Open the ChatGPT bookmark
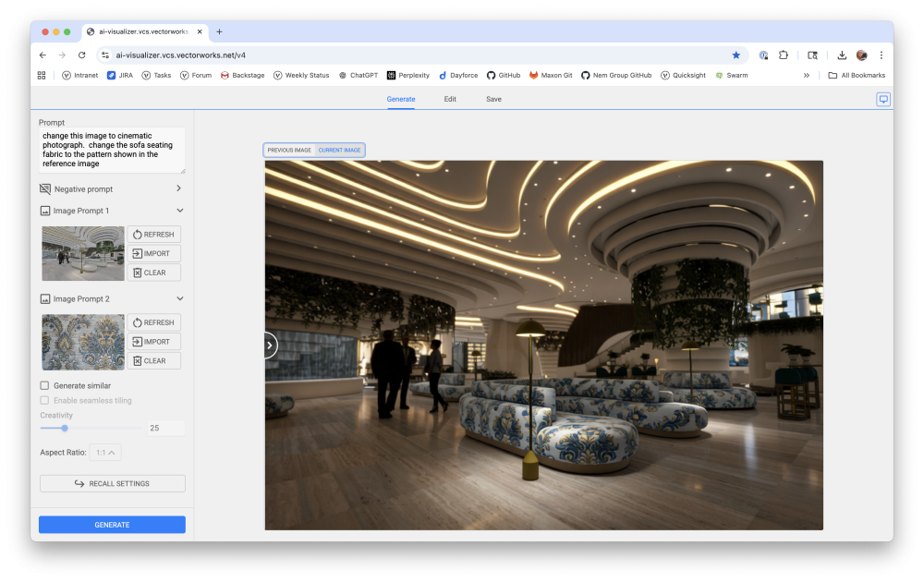This screenshot has height=582, width=924. (359, 76)
